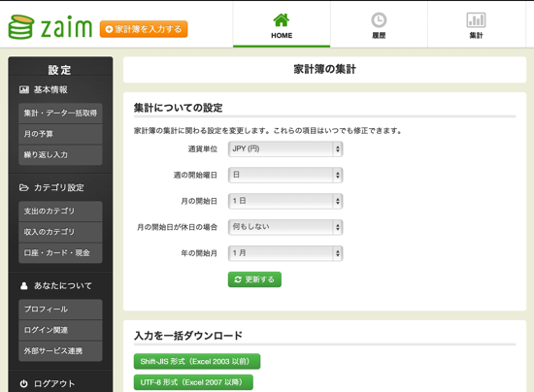The width and height of the screenshot is (534, 392).
Task: Switch to the HOME tab label
Action: (x=282, y=35)
